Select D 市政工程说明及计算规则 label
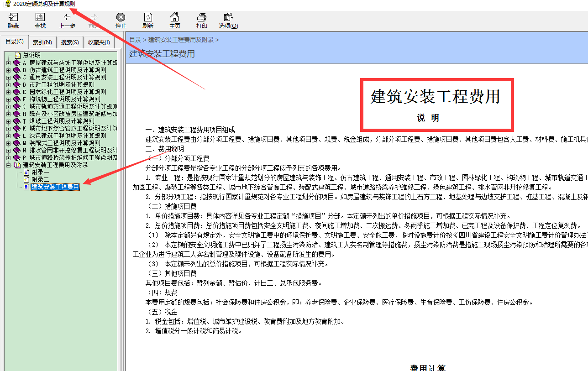588x371 pixels. (58, 85)
